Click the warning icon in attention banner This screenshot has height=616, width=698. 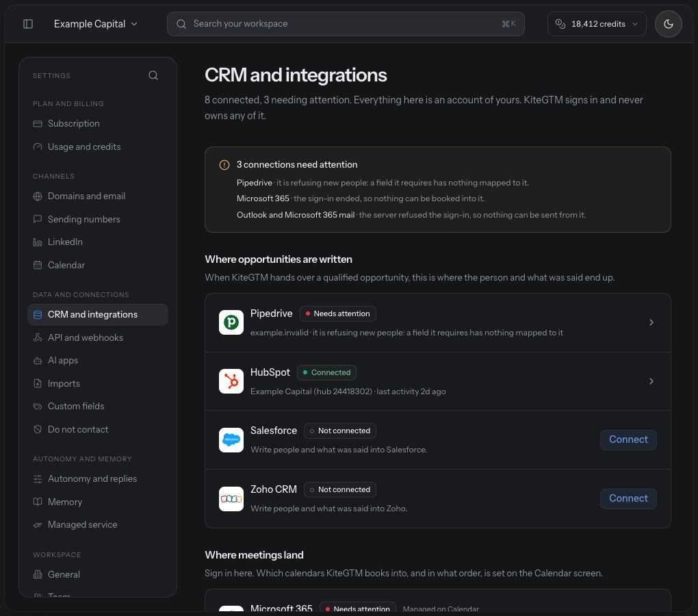[x=224, y=165]
